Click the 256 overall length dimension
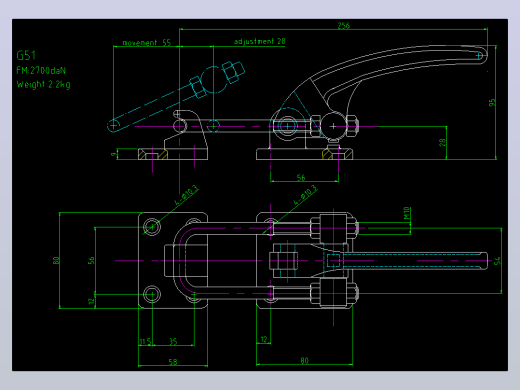The width and height of the screenshot is (520, 390). point(344,26)
